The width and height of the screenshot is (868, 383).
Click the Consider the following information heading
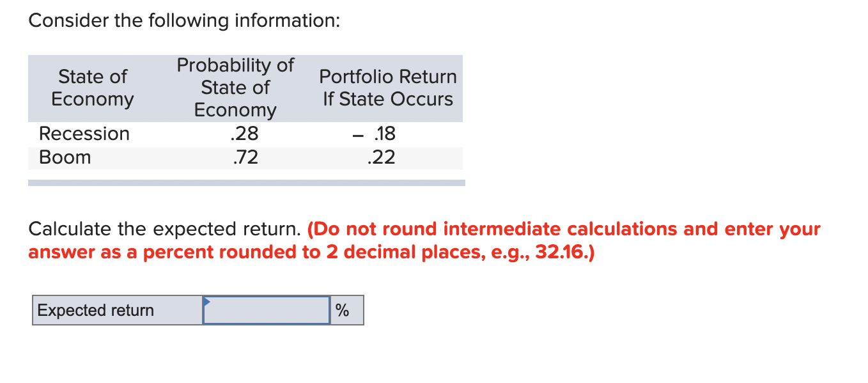pyautogui.click(x=185, y=20)
